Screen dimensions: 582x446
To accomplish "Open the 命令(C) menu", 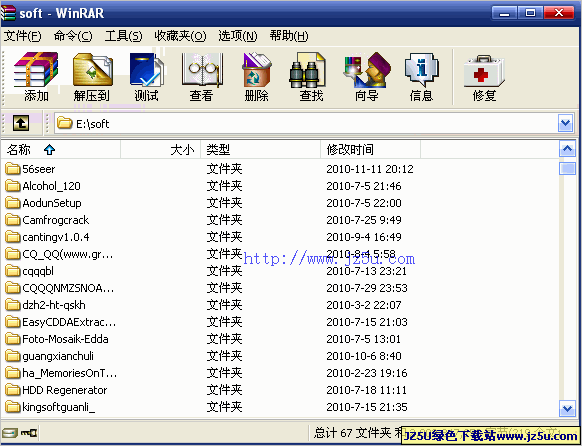I will click(73, 36).
